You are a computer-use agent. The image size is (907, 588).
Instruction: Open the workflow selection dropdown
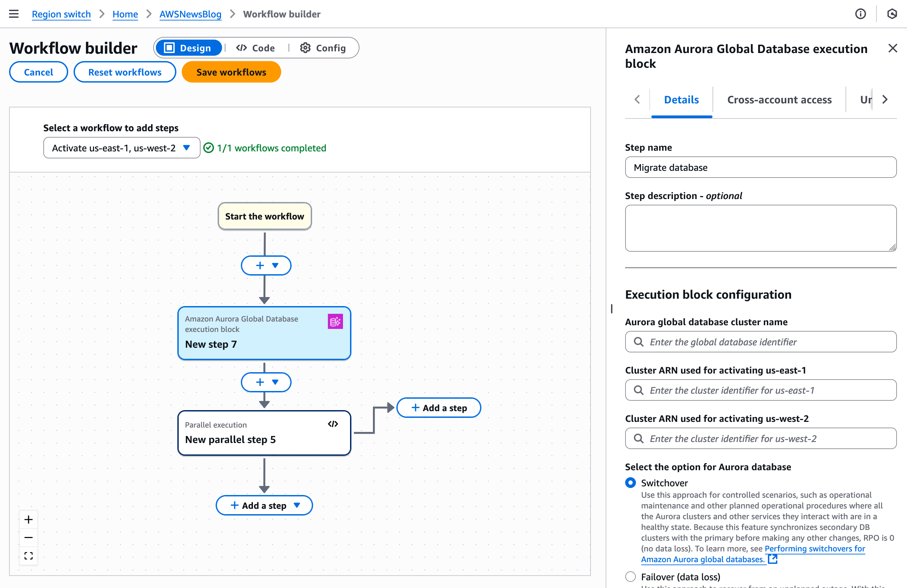[122, 148]
